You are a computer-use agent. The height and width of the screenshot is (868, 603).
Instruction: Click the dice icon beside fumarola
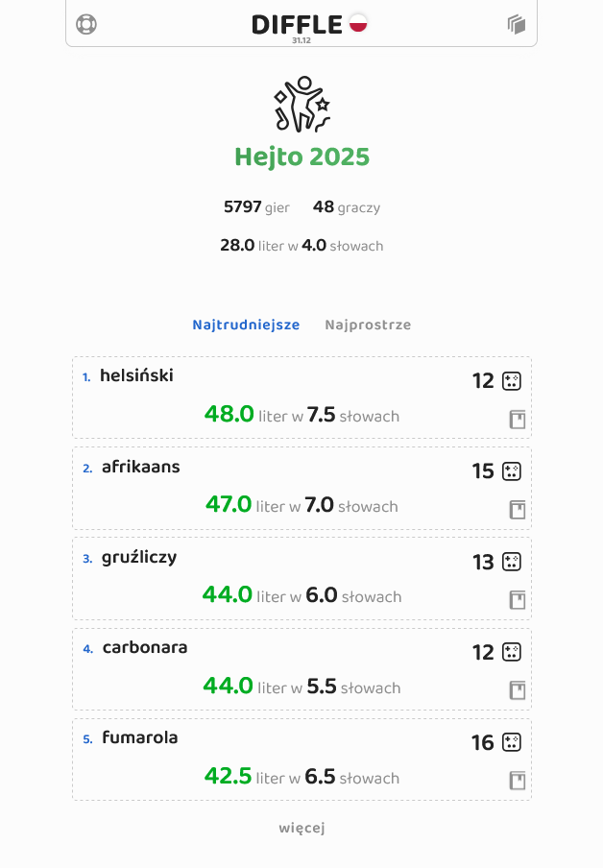click(x=512, y=743)
